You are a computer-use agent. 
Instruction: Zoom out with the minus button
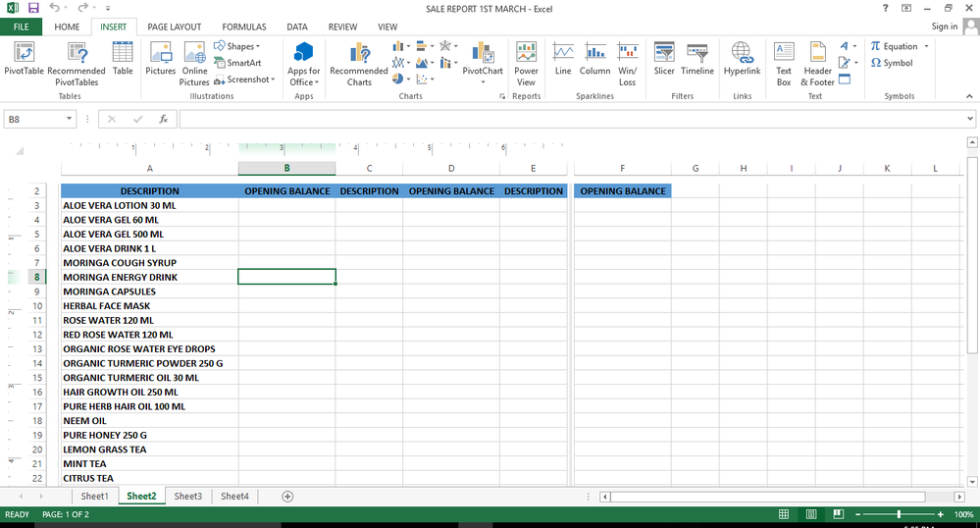(x=857, y=514)
